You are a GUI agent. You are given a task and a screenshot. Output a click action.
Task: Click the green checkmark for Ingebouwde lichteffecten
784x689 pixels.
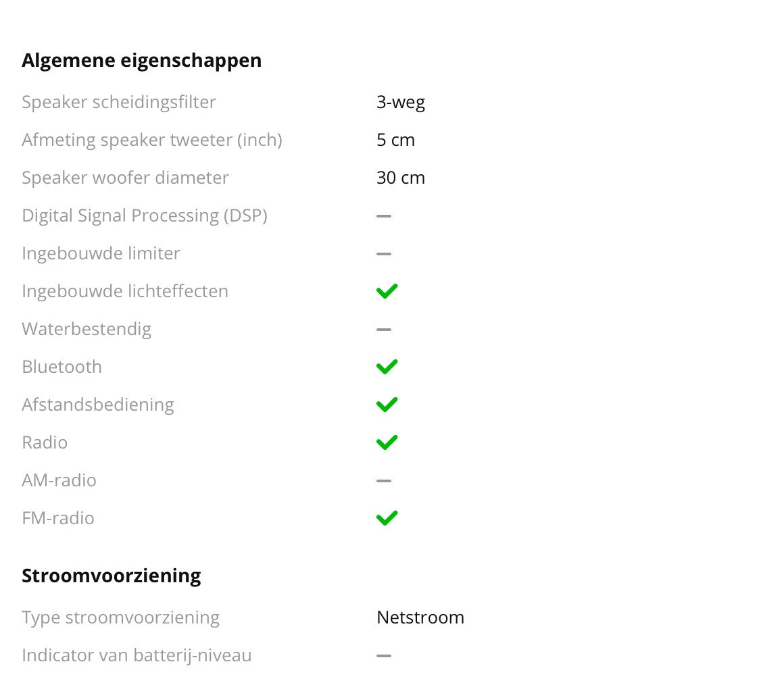(387, 291)
